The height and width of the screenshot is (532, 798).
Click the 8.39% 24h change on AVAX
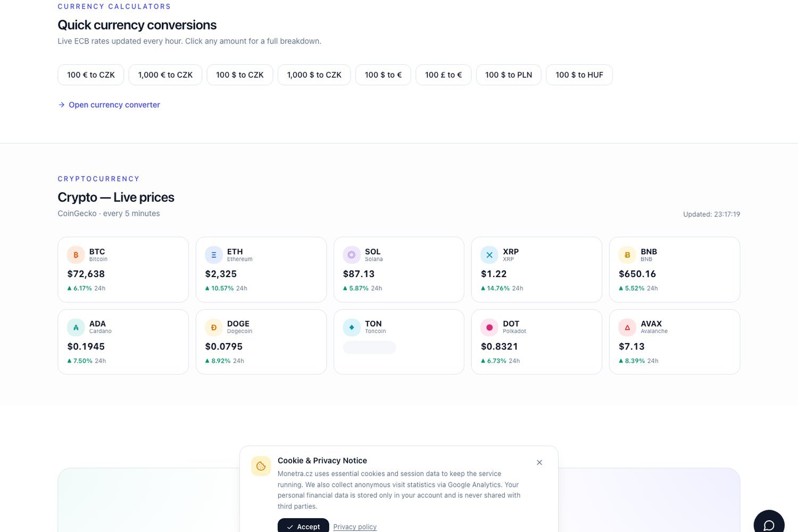638,361
